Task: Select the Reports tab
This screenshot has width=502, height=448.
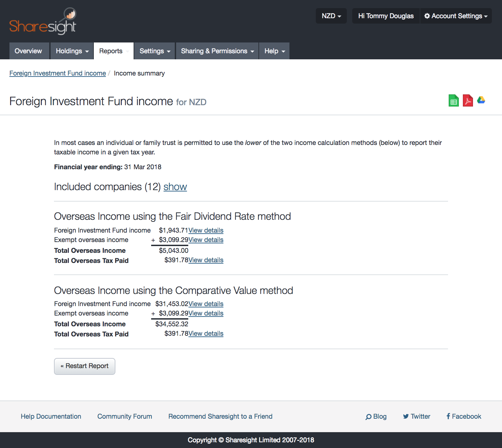Action: [111, 51]
